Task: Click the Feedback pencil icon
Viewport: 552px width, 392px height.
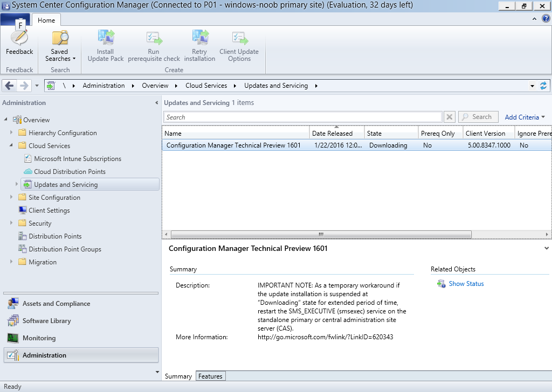Action: click(19, 37)
